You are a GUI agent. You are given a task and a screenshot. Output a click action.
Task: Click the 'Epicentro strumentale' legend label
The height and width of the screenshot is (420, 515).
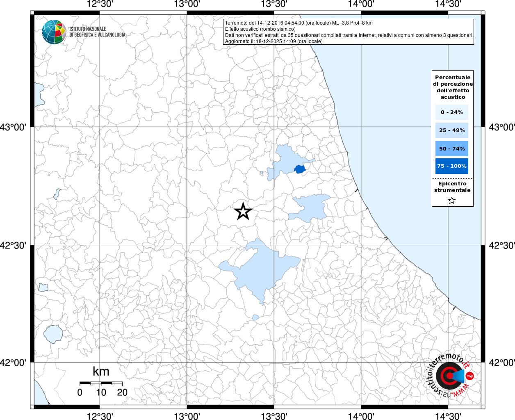click(x=452, y=187)
